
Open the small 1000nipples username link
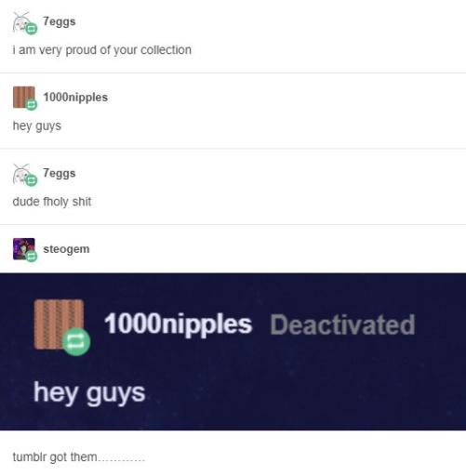pyautogui.click(x=75, y=98)
